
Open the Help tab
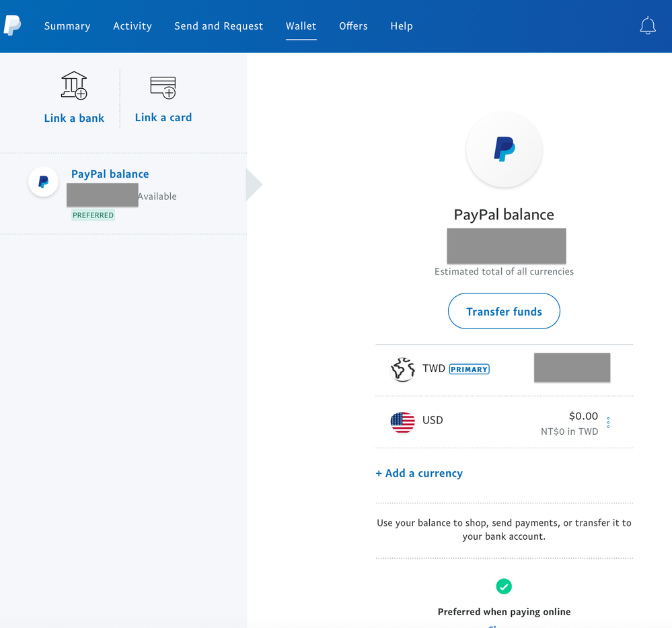[402, 26]
